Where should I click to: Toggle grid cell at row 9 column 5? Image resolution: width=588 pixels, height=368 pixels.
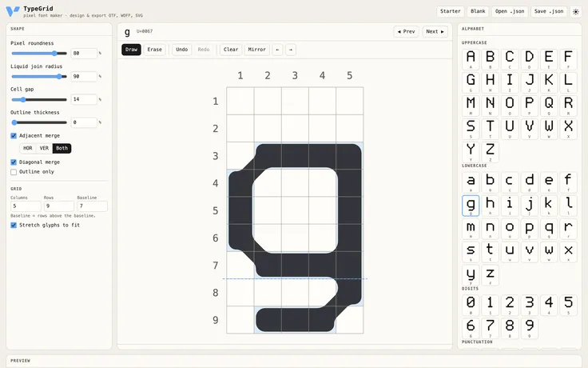[x=349, y=320]
